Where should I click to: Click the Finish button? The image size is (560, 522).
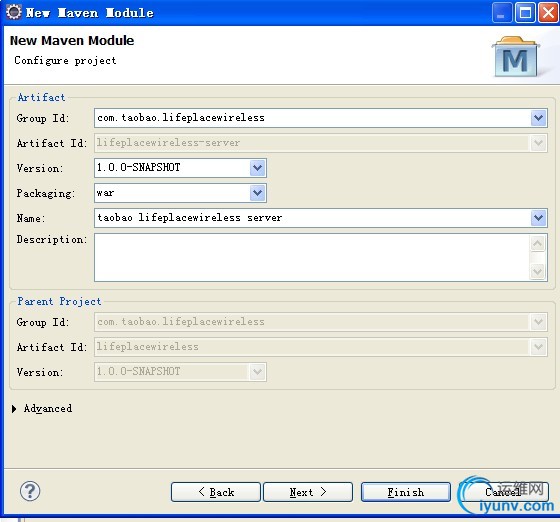coord(406,492)
